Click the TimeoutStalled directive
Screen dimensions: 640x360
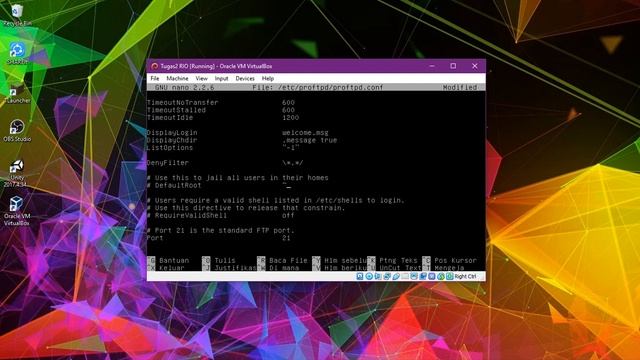tap(176, 110)
